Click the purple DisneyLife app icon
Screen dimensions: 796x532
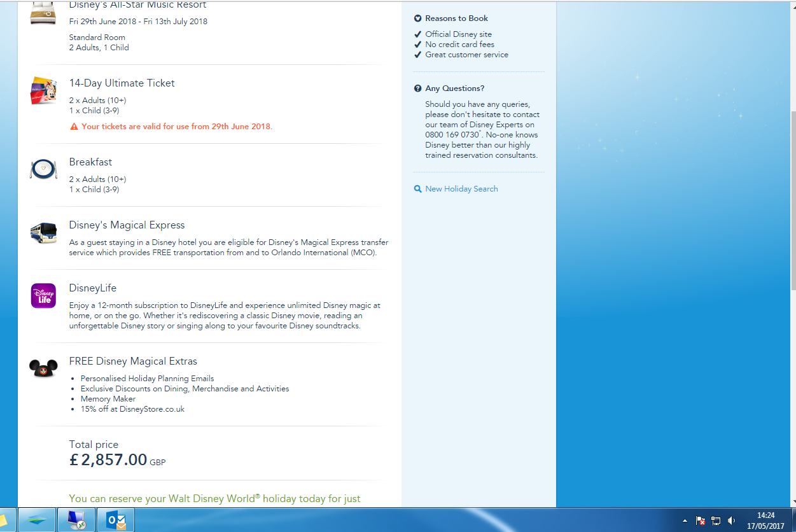(x=43, y=296)
